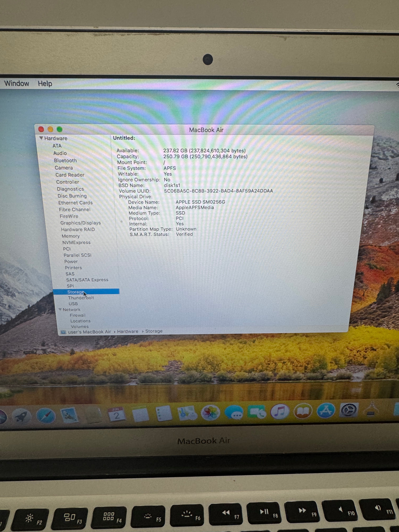399x532 pixels.
Task: Select Thunderbolt in the sidebar
Action: pos(81,298)
